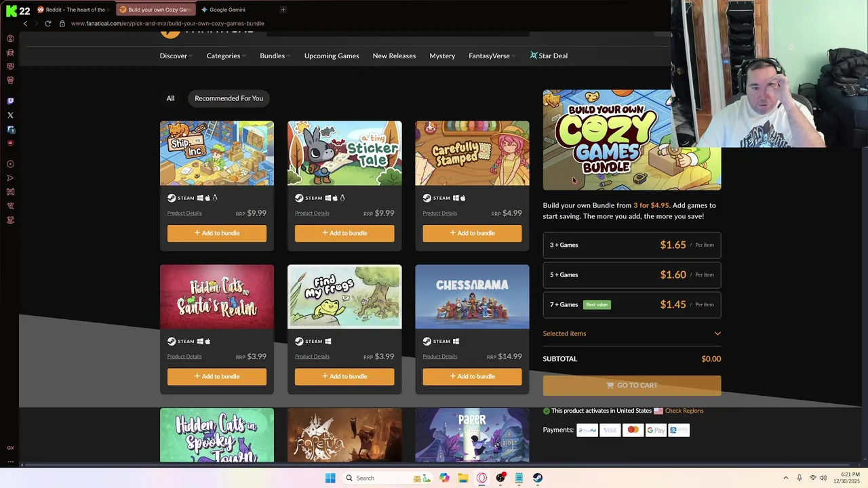The image size is (868, 488).
Task: Select the 7+ Games best value tier
Action: (x=632, y=305)
